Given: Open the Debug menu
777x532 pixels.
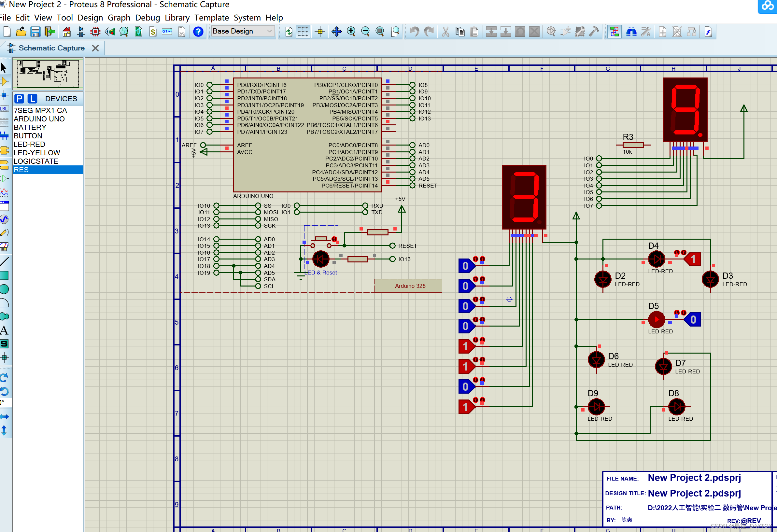Looking at the screenshot, I should tap(148, 17).
